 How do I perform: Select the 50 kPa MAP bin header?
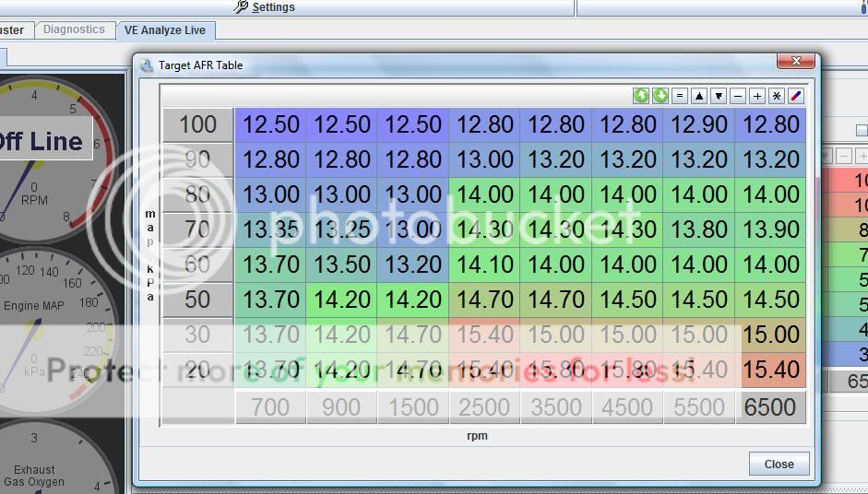(x=197, y=300)
